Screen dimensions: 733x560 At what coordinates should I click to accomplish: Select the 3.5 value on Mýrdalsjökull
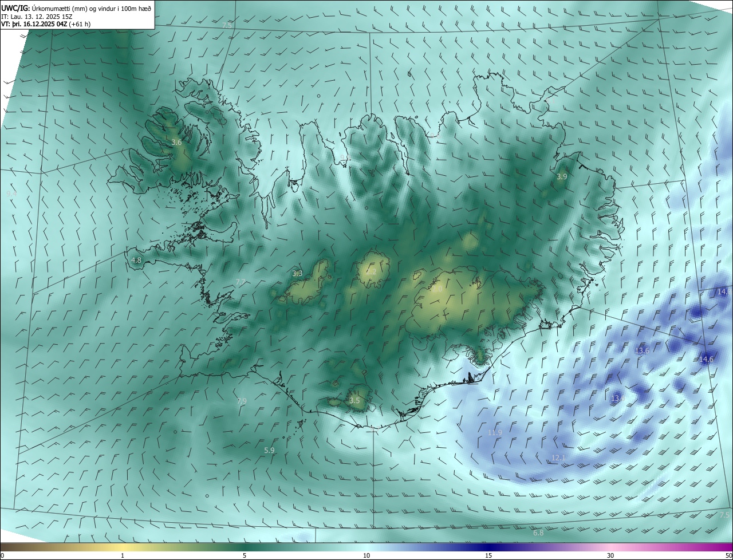354,400
